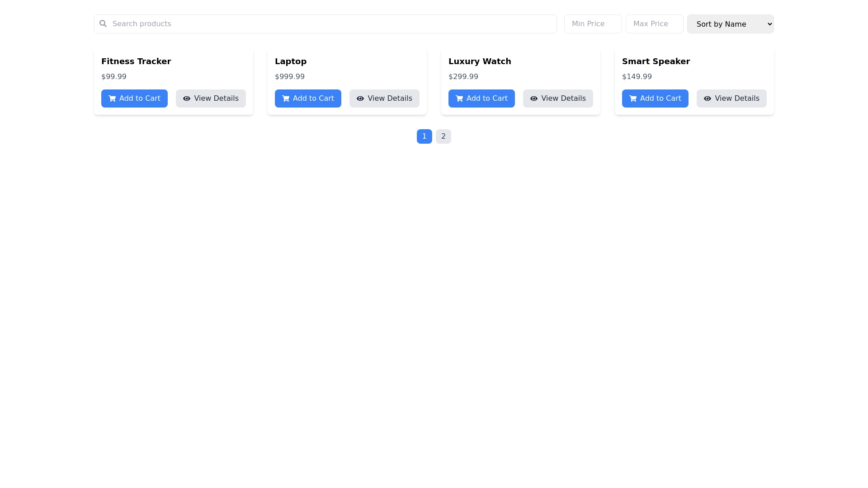Image resolution: width=868 pixels, height=488 pixels.
Task: Click eye icon on Fitness Tracker card
Action: (187, 99)
